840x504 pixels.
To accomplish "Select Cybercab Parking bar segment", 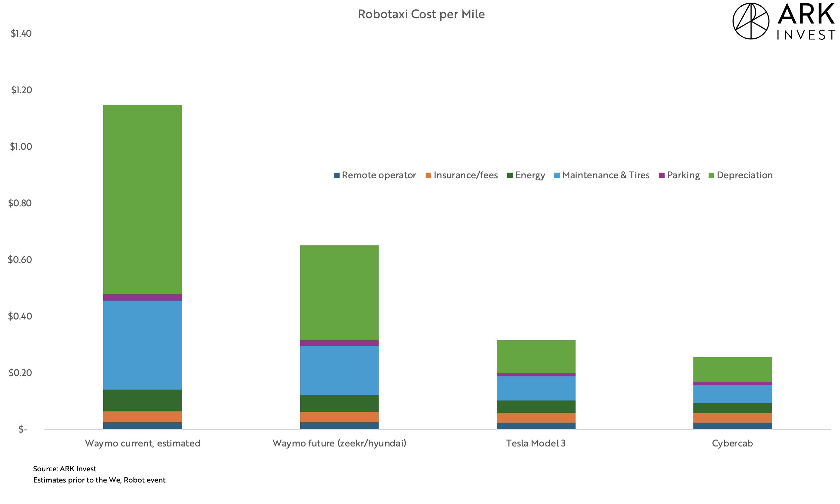I will click(733, 383).
